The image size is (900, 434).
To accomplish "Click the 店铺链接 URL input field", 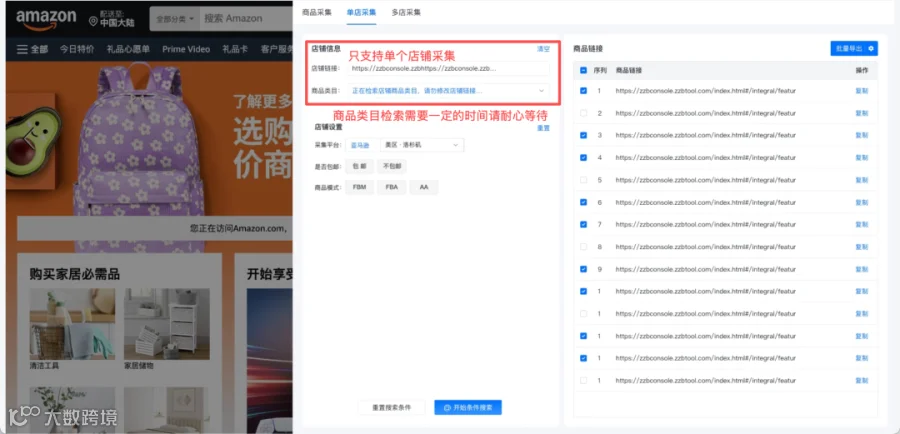I will click(448, 68).
